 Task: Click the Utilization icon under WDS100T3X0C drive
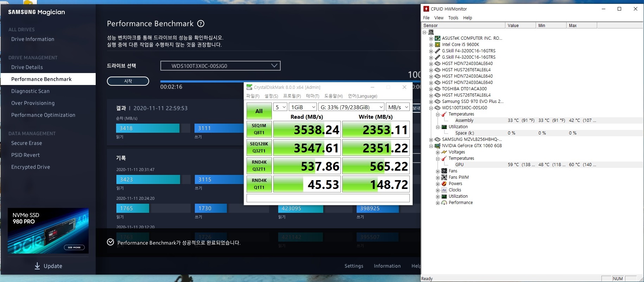444,127
